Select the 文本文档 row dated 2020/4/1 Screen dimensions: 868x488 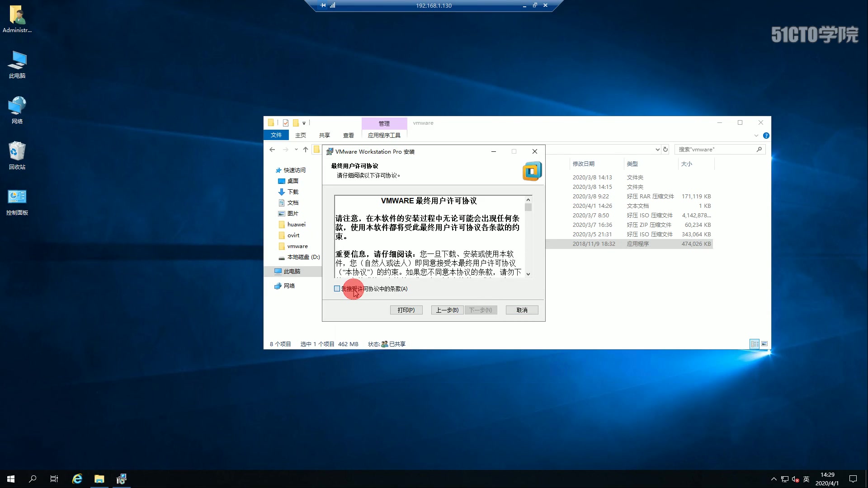point(628,206)
